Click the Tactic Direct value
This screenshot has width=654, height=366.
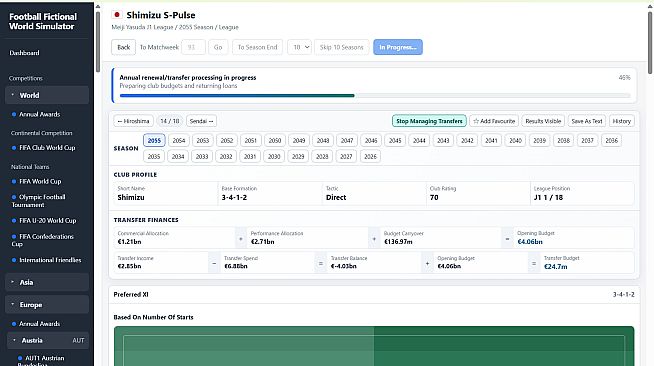pos(336,197)
